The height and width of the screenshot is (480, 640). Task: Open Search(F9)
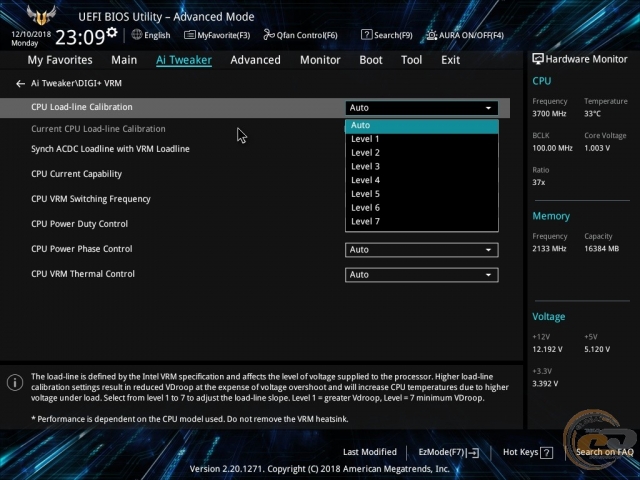click(387, 35)
